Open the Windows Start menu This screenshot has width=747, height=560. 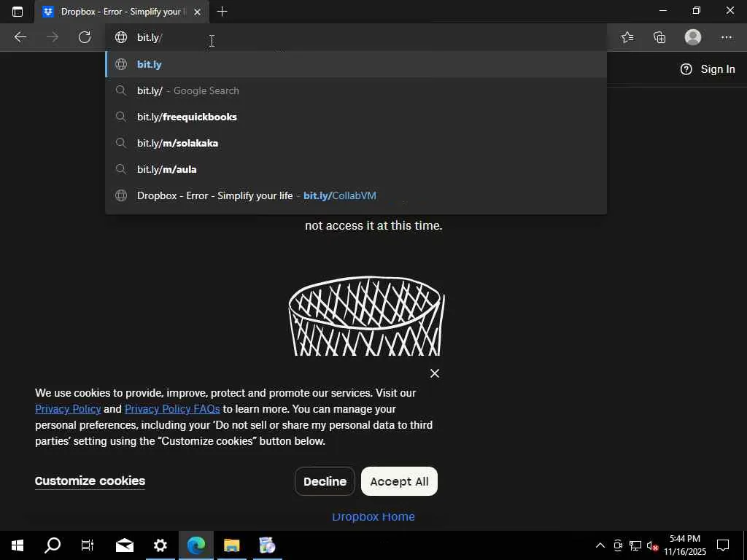18,545
